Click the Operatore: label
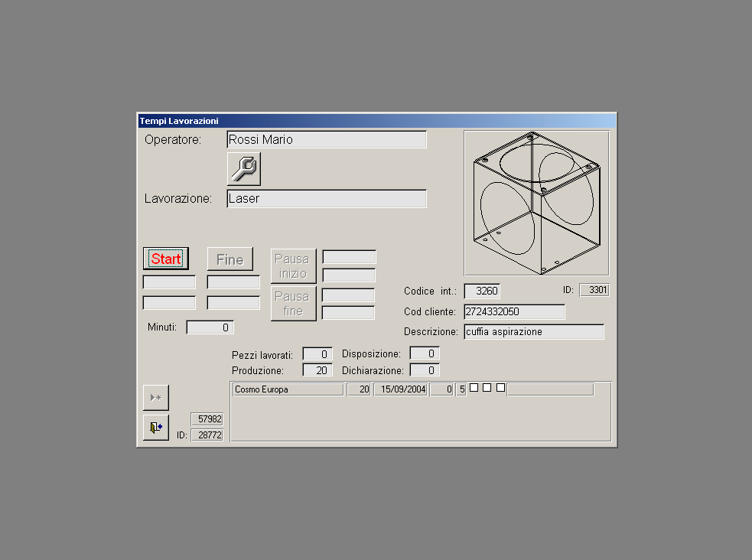The height and width of the screenshot is (560, 752). (x=173, y=139)
